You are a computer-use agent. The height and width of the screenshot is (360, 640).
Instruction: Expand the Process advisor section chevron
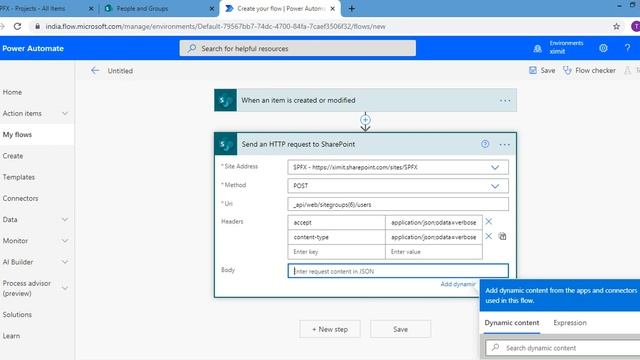tap(65, 288)
